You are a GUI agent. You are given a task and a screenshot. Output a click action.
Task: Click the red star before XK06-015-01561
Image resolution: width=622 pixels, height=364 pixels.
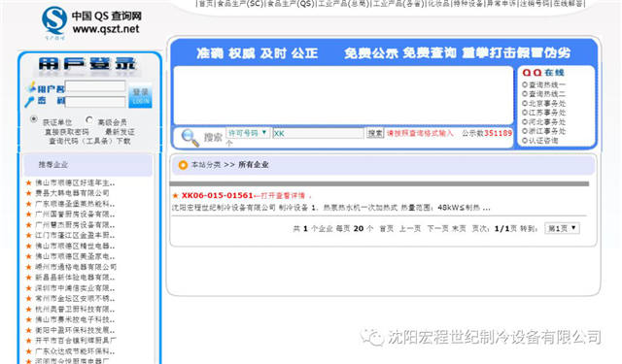pyautogui.click(x=175, y=195)
